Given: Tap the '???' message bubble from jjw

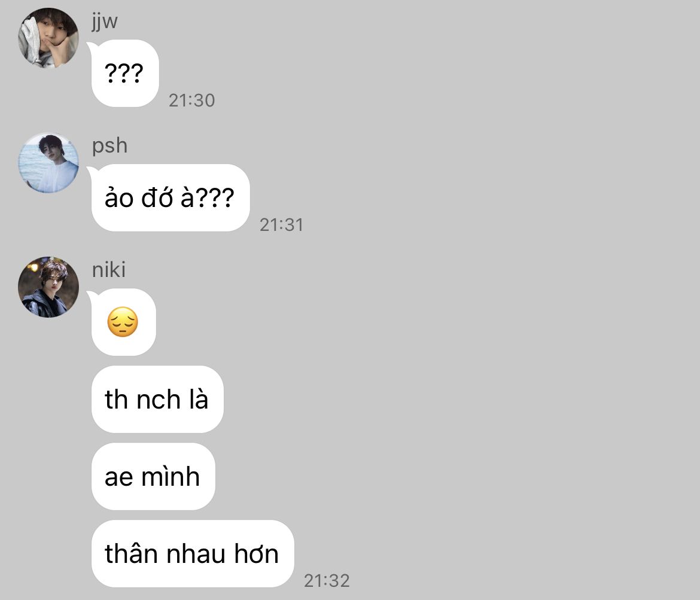Looking at the screenshot, I should (x=125, y=73).
